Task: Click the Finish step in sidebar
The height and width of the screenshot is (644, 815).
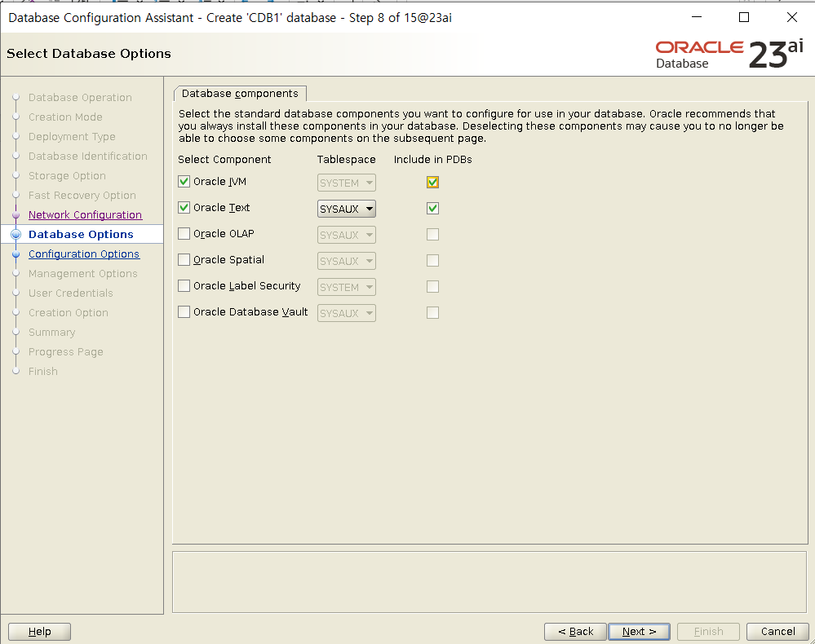Action: (x=43, y=372)
